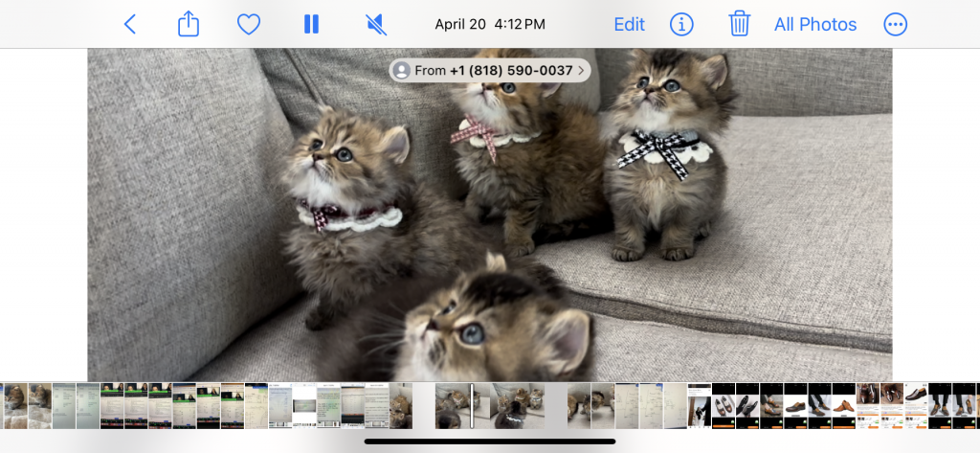Pause the video playback
This screenshot has height=453, width=980.
pyautogui.click(x=311, y=25)
